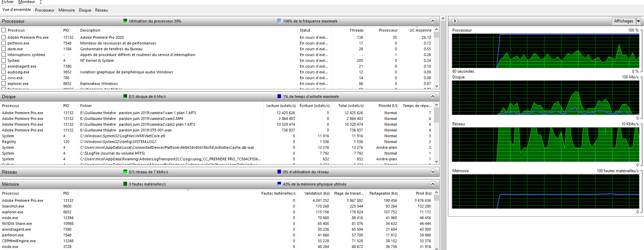Open the Affichages dropdown arrow
Viewport: 644px width, 250px height.
638,21
